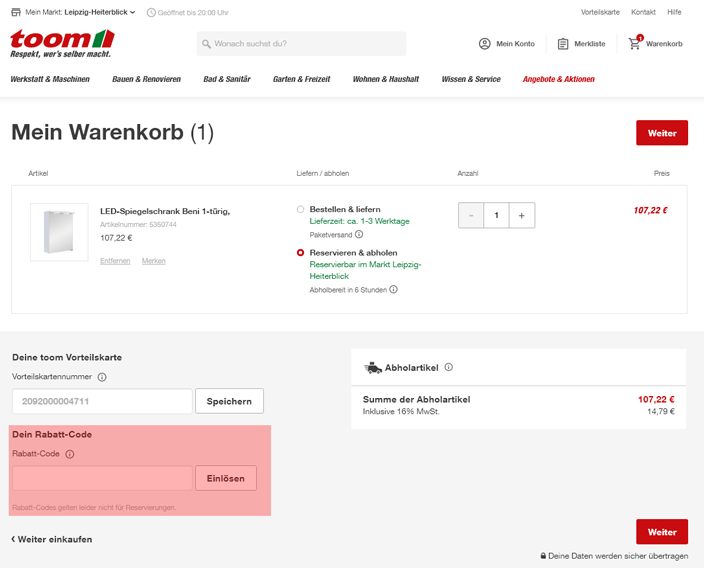Focus the Rabatt-Code input field
This screenshot has height=568, width=704.
click(x=102, y=478)
